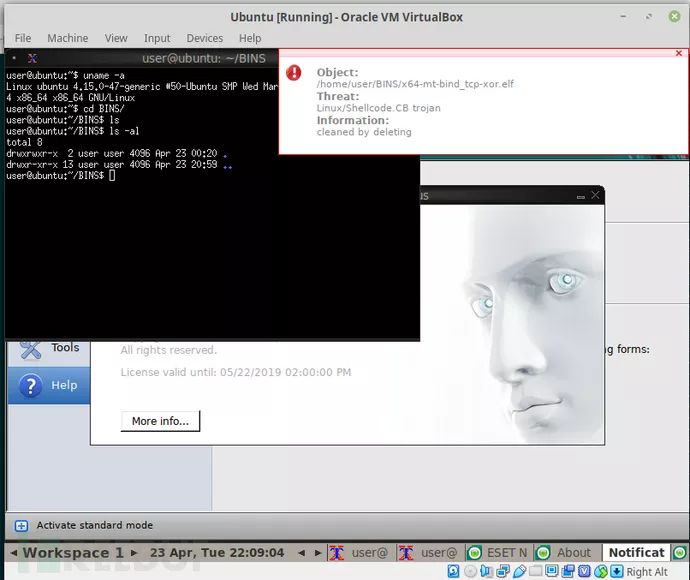Image resolution: width=690 pixels, height=580 pixels.
Task: Close the ESET threat notification popup
Action: coord(679,53)
